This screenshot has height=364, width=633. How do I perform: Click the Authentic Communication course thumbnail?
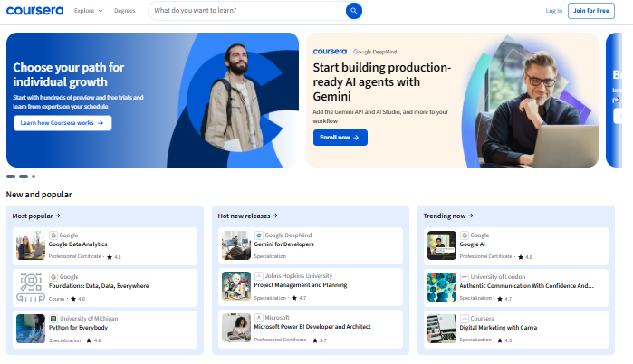[x=442, y=287]
